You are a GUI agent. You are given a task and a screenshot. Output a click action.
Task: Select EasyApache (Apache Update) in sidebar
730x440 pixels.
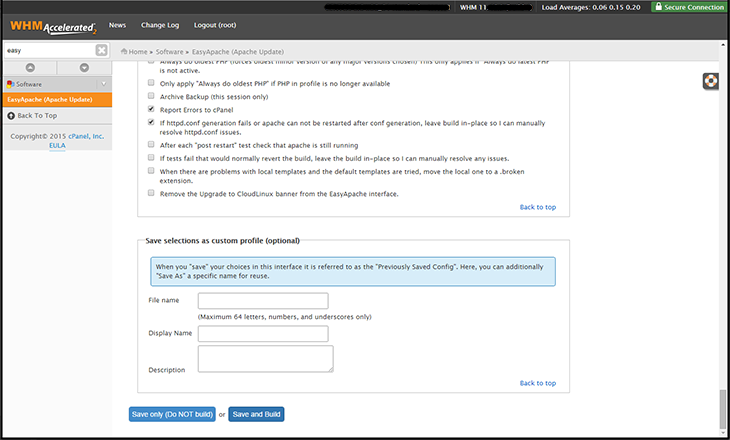tap(57, 100)
